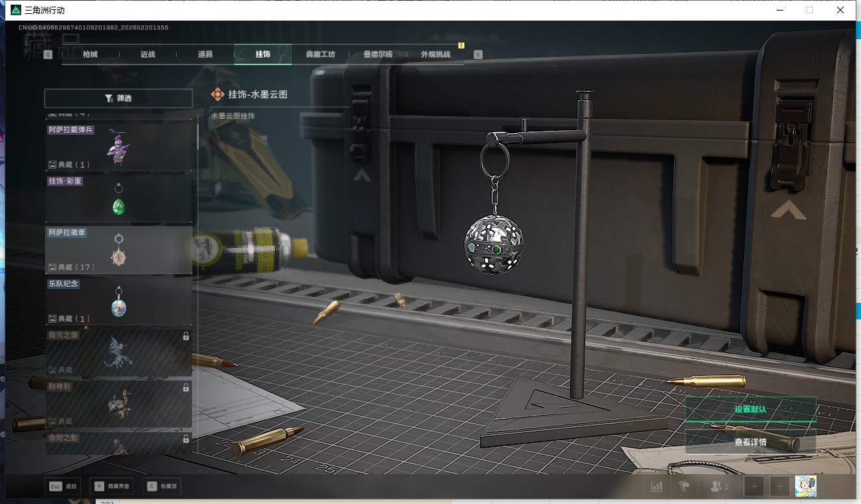This screenshot has height=504, width=861.
Task: Switch to the 枪械 tab
Action: [x=90, y=54]
